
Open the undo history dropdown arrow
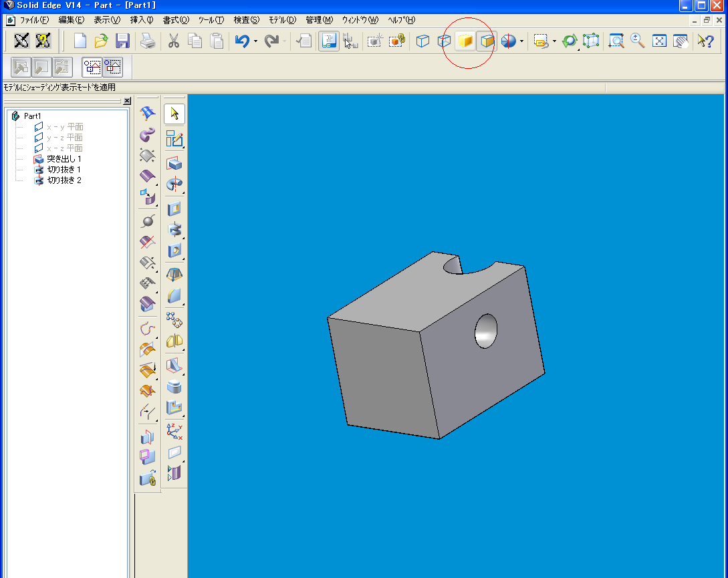255,41
